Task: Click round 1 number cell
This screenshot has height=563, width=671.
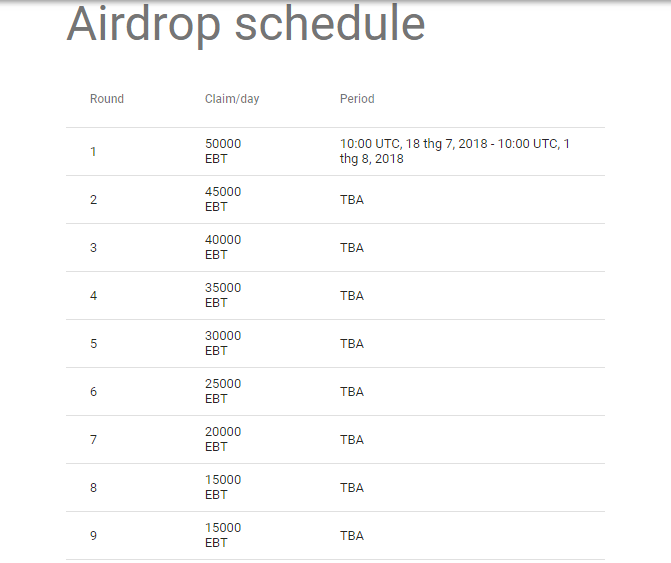Action: 93,151
